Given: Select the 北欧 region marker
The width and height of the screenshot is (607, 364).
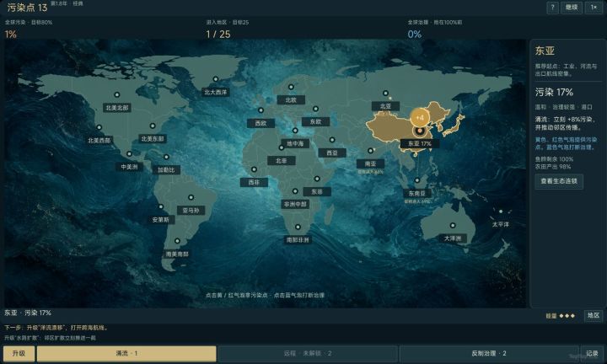Looking at the screenshot, I should 291,87.
